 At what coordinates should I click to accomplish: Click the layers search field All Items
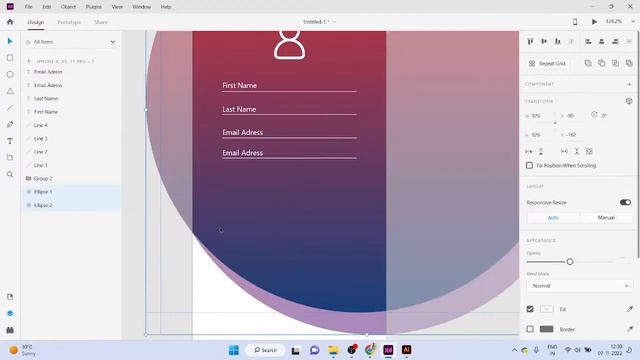pyautogui.click(x=65, y=42)
